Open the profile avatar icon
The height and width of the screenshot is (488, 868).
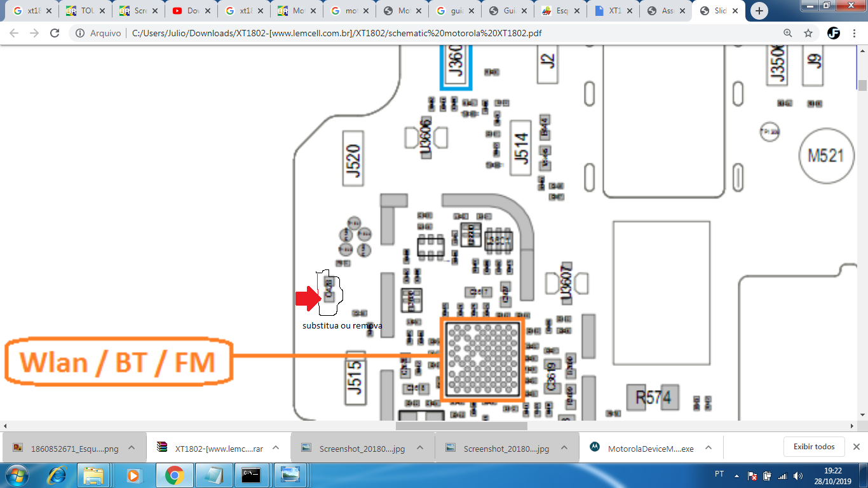pyautogui.click(x=834, y=33)
